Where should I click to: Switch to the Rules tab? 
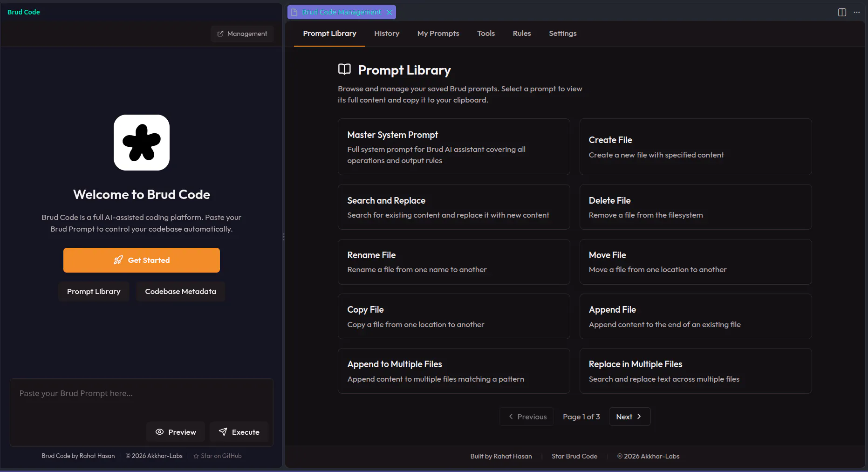522,34
